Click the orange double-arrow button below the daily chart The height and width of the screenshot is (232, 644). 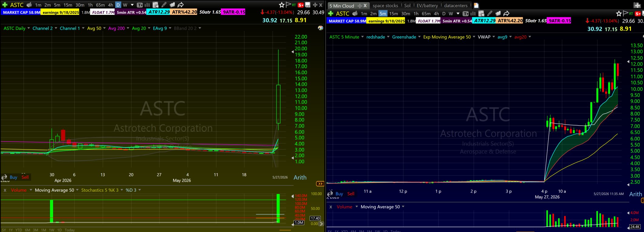[320, 183]
